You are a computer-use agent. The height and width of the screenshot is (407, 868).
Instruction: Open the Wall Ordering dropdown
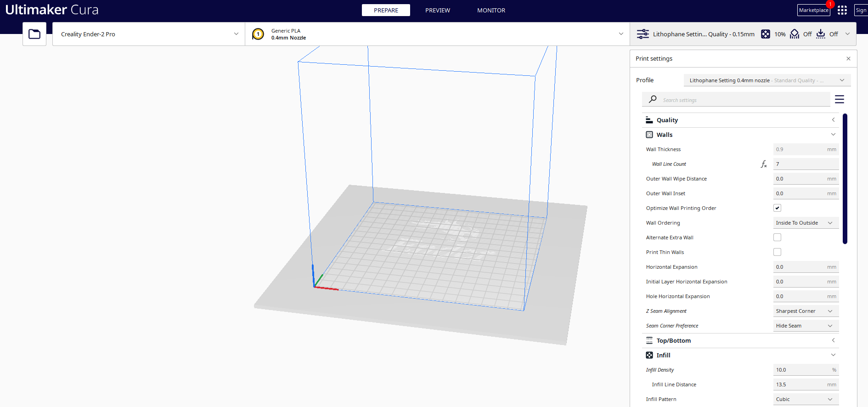806,223
